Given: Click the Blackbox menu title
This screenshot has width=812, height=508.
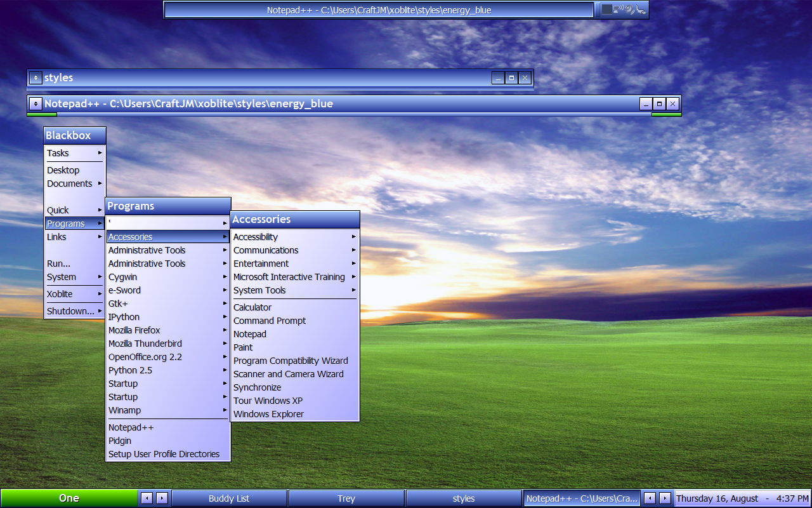Looking at the screenshot, I should click(74, 135).
